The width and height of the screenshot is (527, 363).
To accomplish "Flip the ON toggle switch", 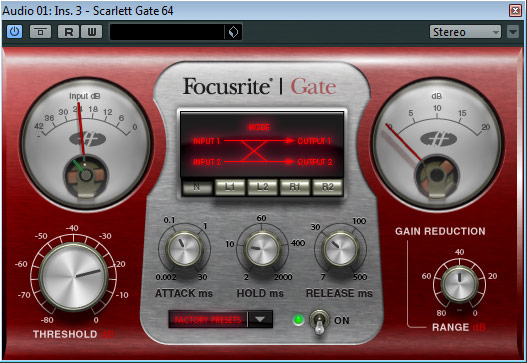I will click(x=319, y=322).
